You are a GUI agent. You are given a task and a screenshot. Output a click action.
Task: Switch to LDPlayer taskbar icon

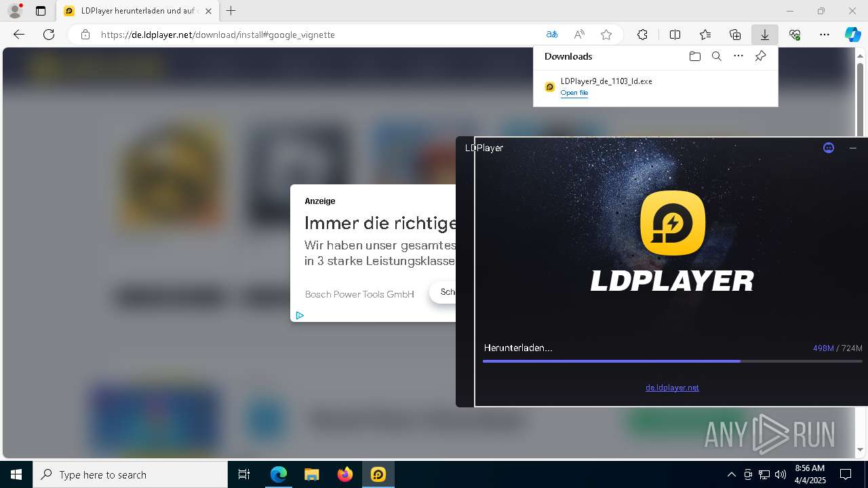[378, 474]
